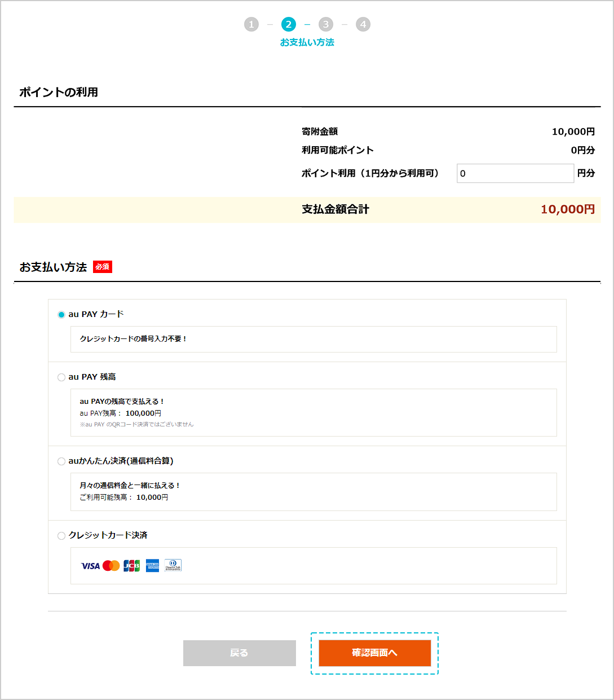
Task: Go to step 3 indicator
Action: (326, 24)
